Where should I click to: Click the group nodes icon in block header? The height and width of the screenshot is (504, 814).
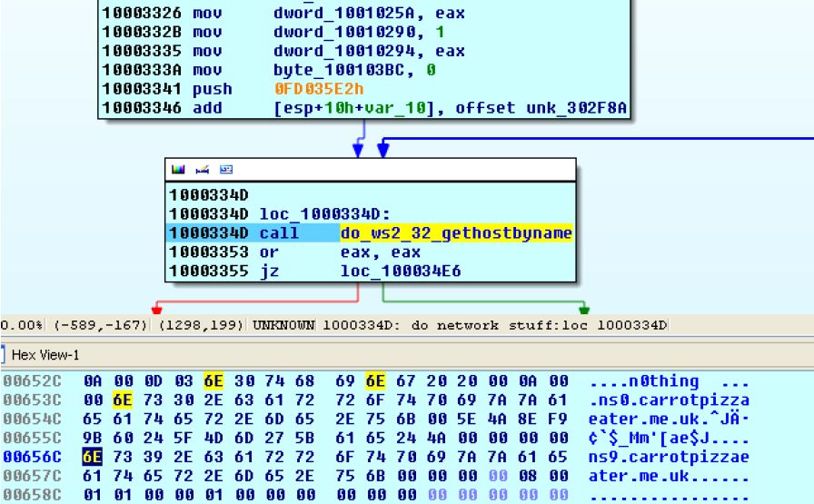point(225,170)
